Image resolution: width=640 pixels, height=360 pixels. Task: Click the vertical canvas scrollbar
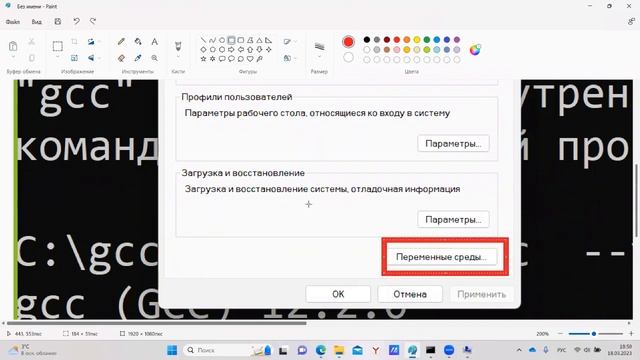click(x=636, y=200)
